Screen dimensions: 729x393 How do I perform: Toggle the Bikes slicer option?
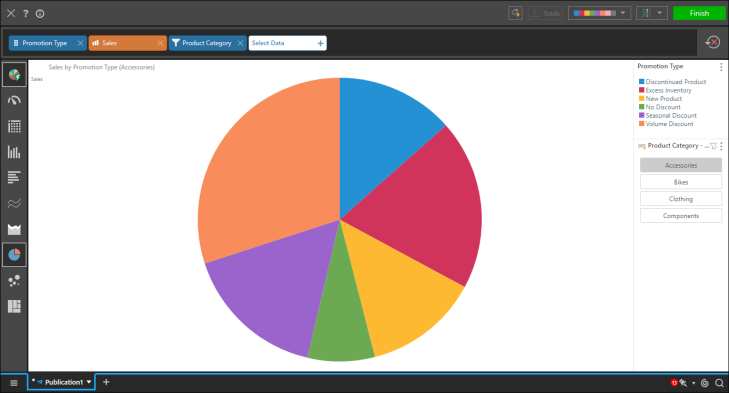click(x=681, y=182)
